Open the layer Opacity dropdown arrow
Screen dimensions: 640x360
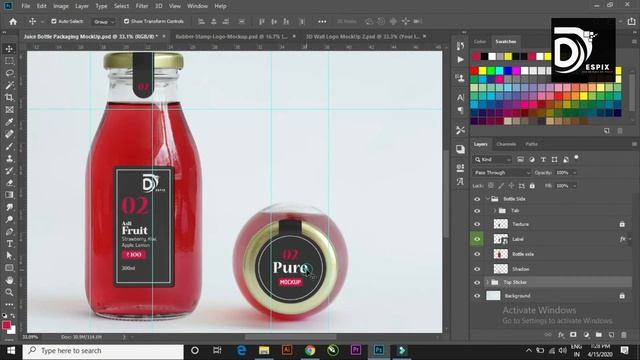pos(574,173)
